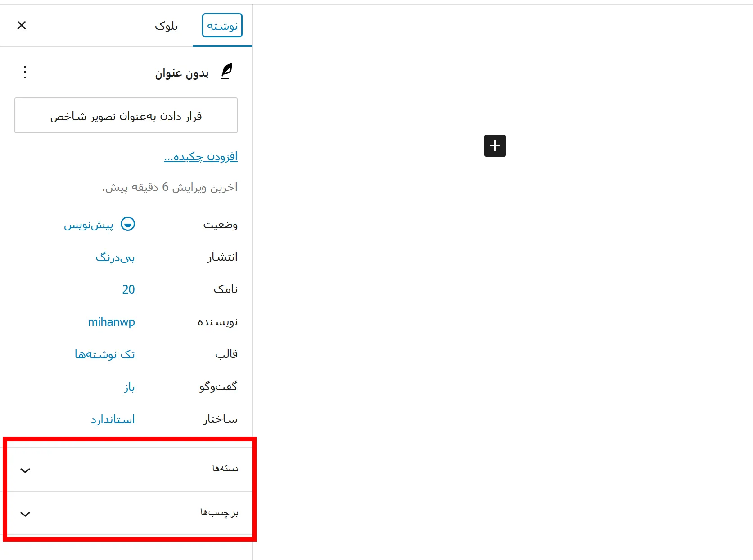Click the آخرین ویرایش last edited text
This screenshot has height=560, width=753.
click(170, 187)
